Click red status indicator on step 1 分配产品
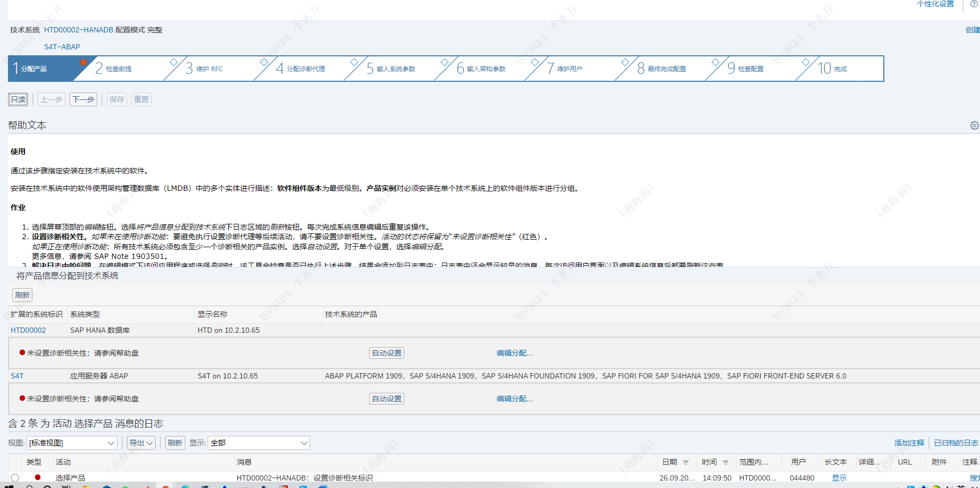The height and width of the screenshot is (488, 980). pyautogui.click(x=83, y=62)
